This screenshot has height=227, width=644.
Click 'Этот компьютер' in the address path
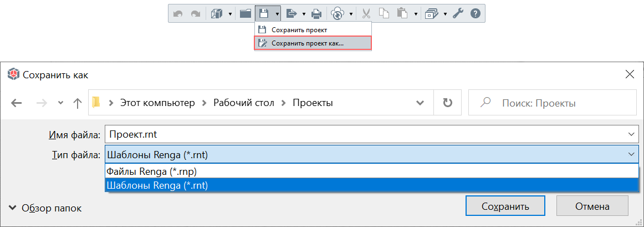(x=157, y=103)
